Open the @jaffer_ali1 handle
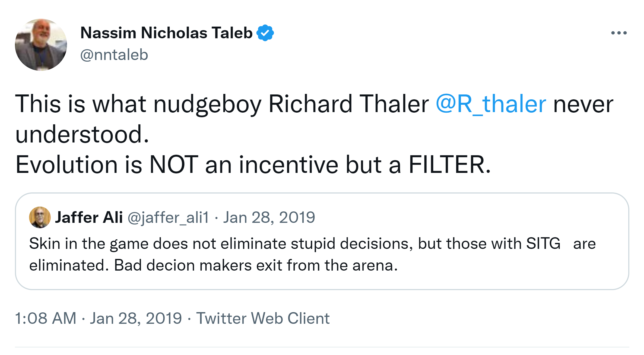The width and height of the screenshot is (644, 355). (168, 217)
